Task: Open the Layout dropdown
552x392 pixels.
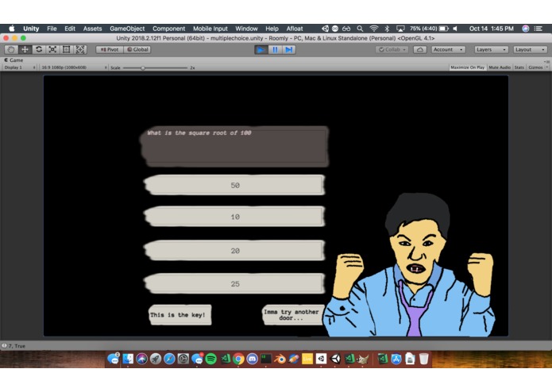Action: (531, 49)
